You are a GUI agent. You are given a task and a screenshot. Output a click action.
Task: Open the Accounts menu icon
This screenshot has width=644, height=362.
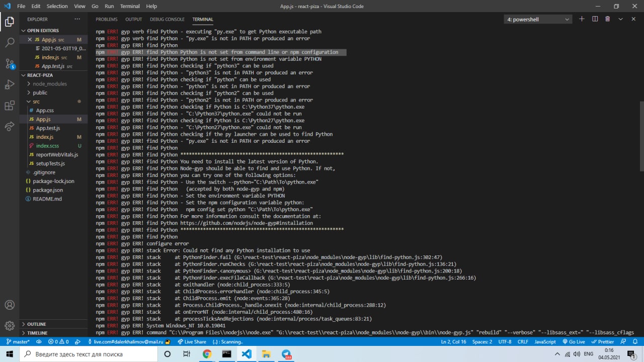(10, 305)
